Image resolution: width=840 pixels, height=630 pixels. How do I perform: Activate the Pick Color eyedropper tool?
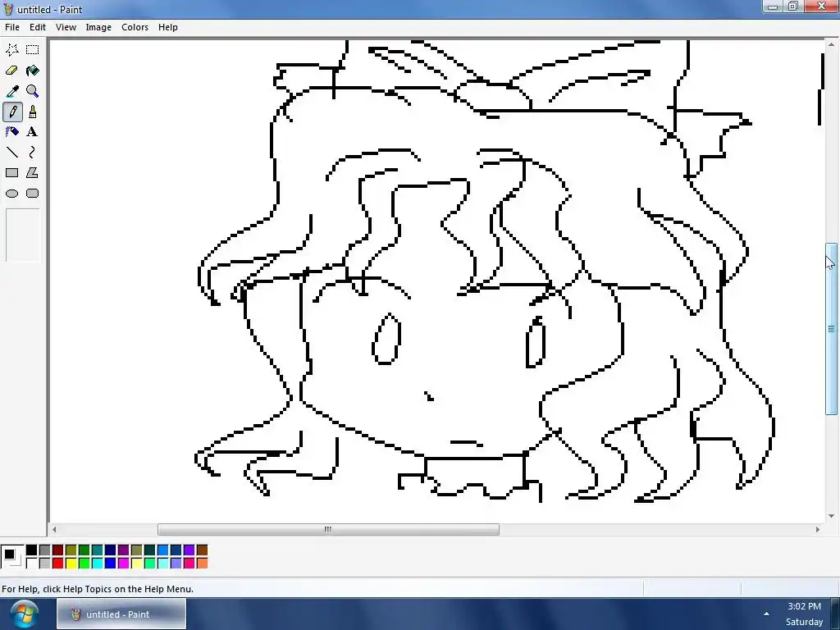[11, 91]
